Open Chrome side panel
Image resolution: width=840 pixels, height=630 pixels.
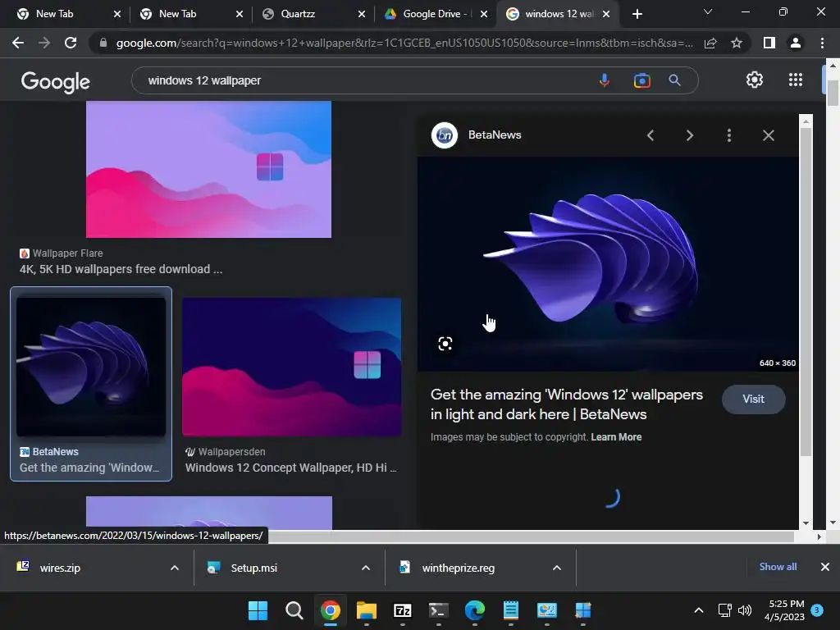coord(769,43)
